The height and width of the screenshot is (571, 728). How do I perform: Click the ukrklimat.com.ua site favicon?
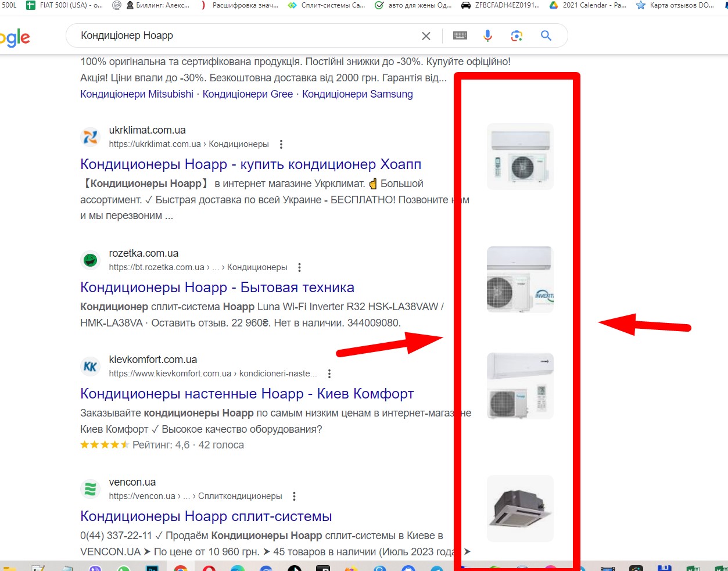pyautogui.click(x=90, y=137)
